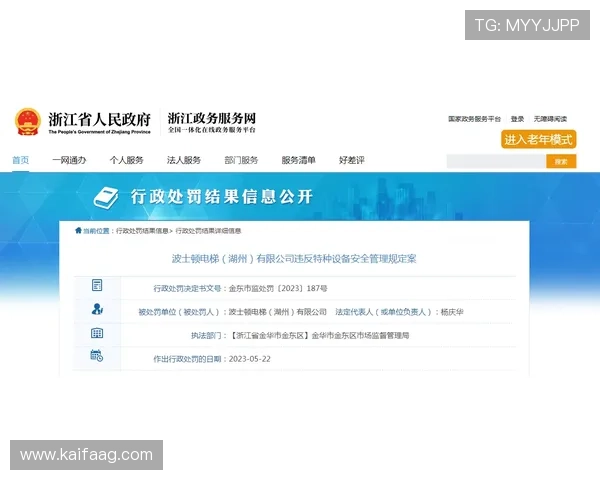The height and width of the screenshot is (480, 600).
Task: Go to 部门服务 menu item
Action: (241, 160)
